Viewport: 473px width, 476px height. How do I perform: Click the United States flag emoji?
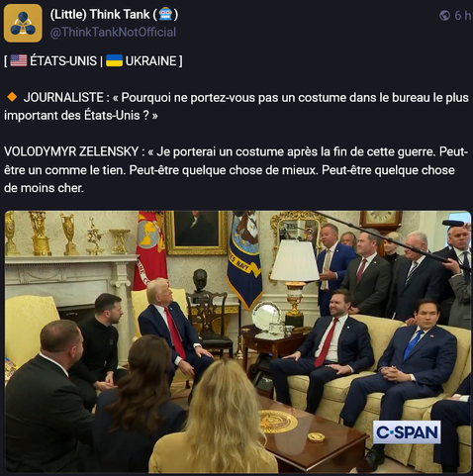(19, 60)
